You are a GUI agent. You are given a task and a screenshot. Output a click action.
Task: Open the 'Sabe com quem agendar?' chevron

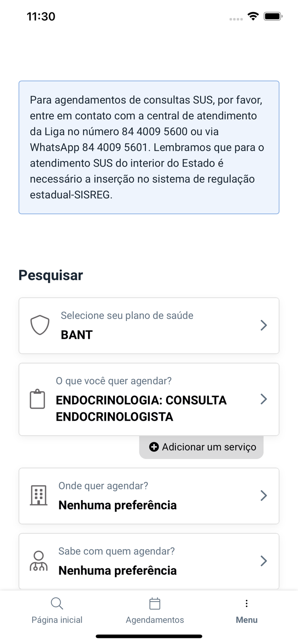click(x=264, y=561)
